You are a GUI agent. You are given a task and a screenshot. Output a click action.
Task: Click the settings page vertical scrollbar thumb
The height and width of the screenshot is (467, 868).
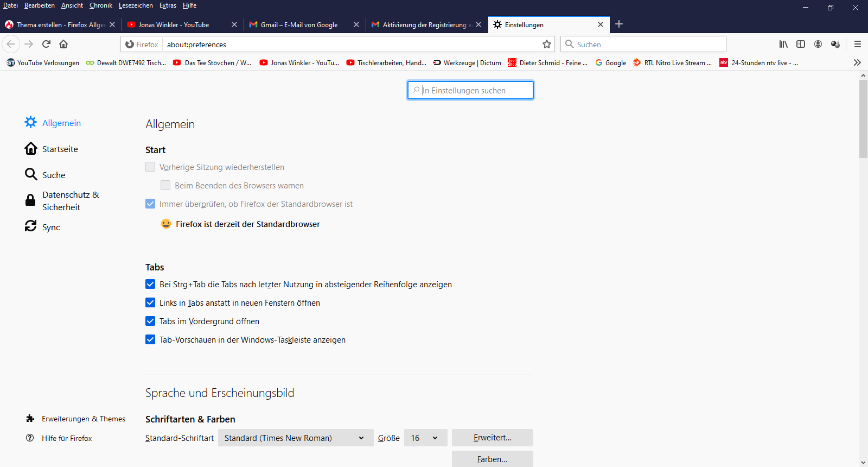863,119
